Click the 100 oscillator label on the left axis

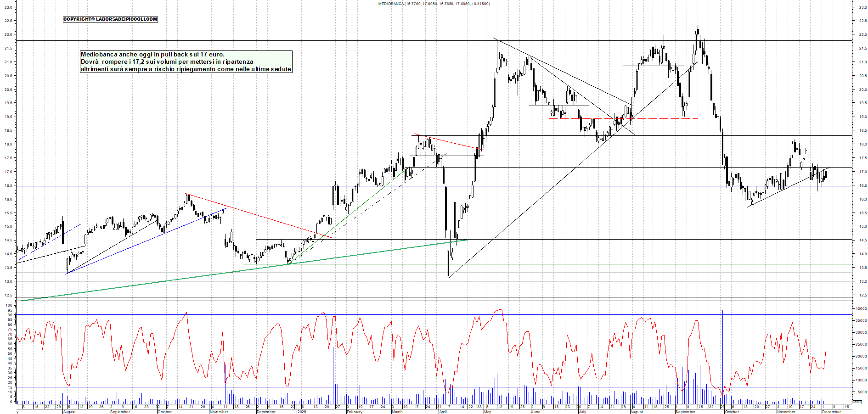[9, 305]
